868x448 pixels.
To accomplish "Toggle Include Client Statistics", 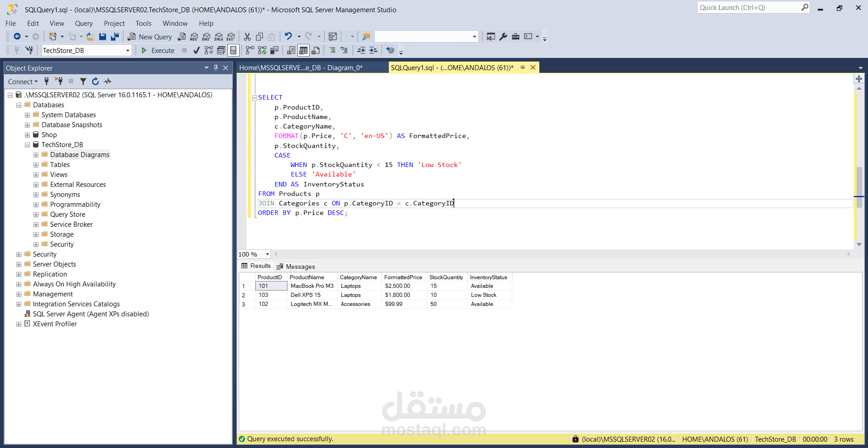I will tap(274, 50).
